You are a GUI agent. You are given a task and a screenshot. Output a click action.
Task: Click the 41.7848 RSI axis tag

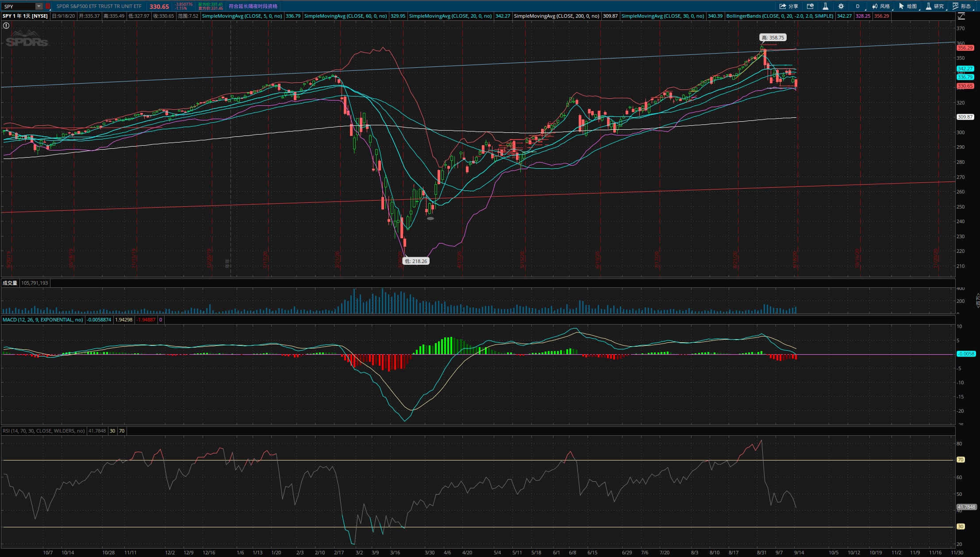point(966,507)
